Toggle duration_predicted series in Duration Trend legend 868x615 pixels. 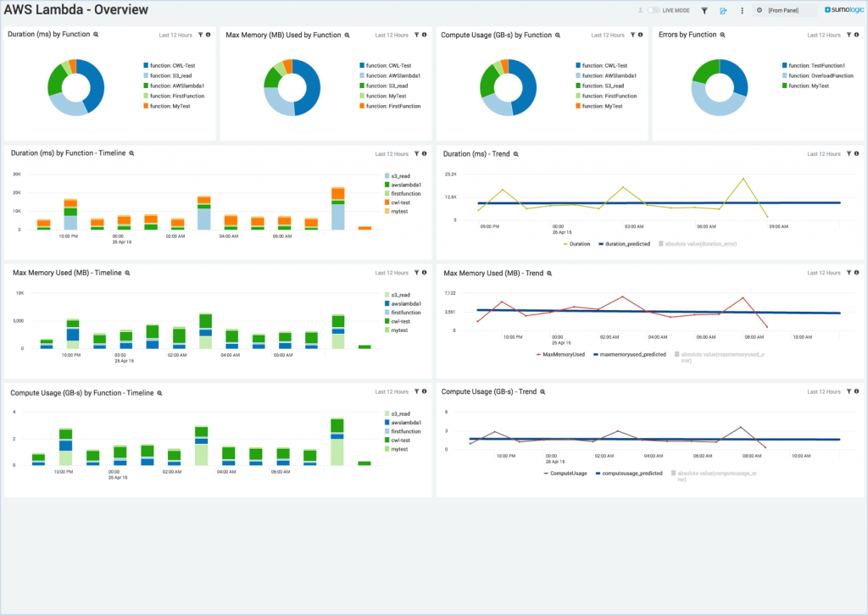625,244
